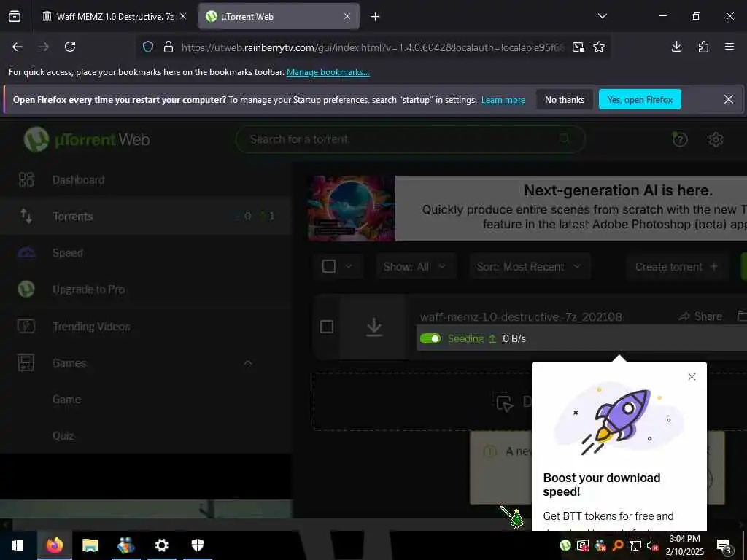Image resolution: width=747 pixels, height=560 pixels.
Task: Click the Create torrent button
Action: pyautogui.click(x=676, y=267)
